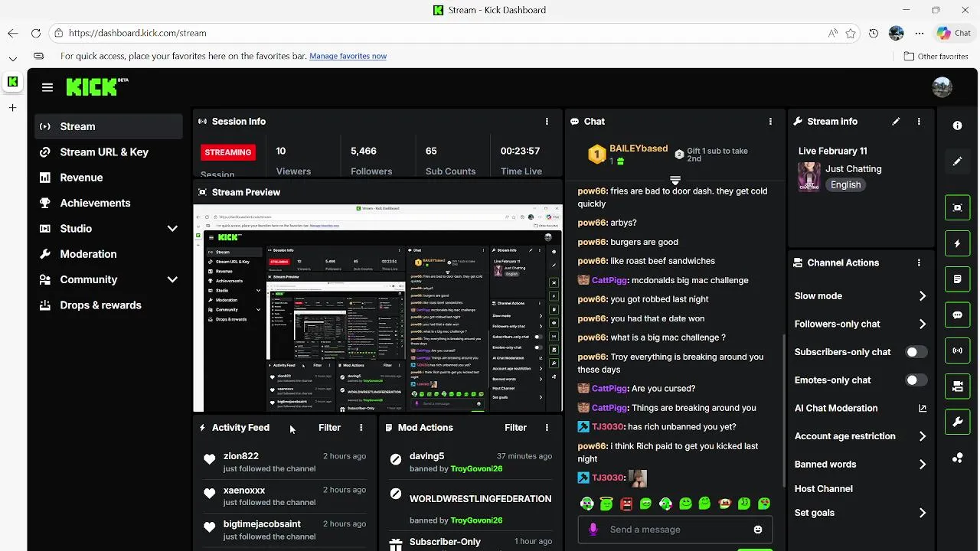This screenshot has width=980, height=551.
Task: Open Mod Actions three-dot menu
Action: tap(547, 428)
